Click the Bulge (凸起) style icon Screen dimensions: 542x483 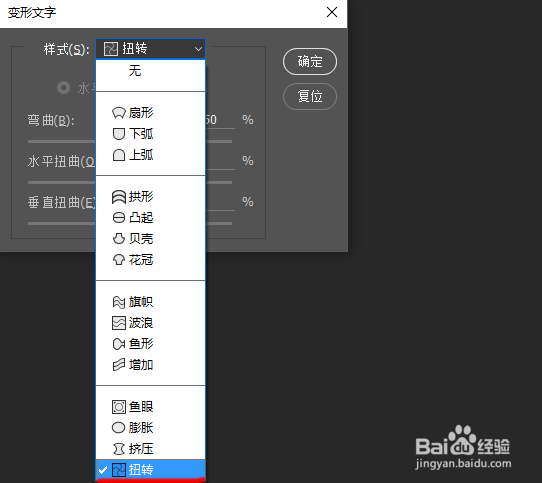coord(119,217)
